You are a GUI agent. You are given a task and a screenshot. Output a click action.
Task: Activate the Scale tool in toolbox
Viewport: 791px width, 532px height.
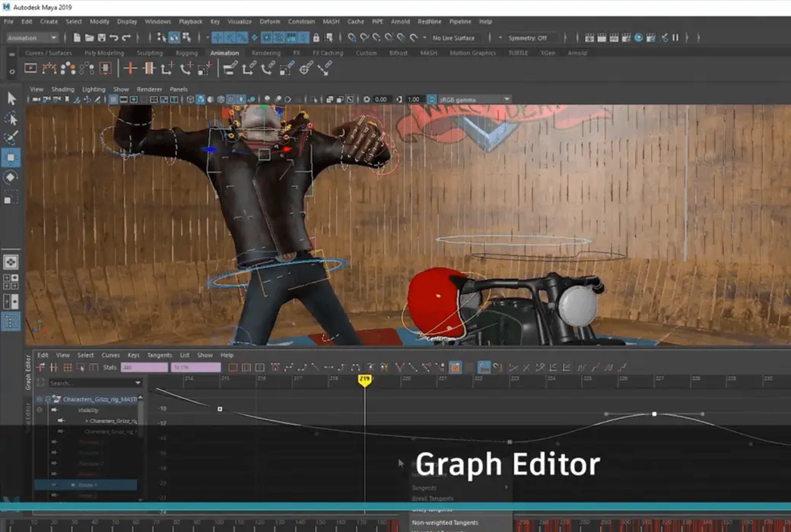click(11, 197)
